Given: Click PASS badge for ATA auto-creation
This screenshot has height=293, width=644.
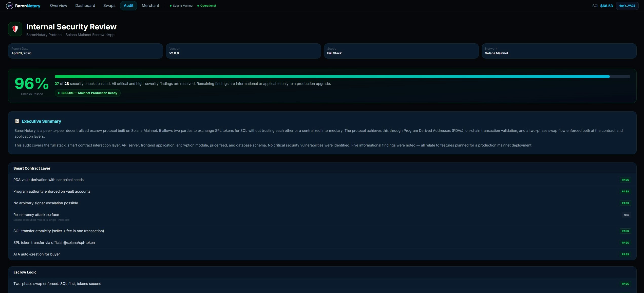Looking at the screenshot, I should point(625,254).
